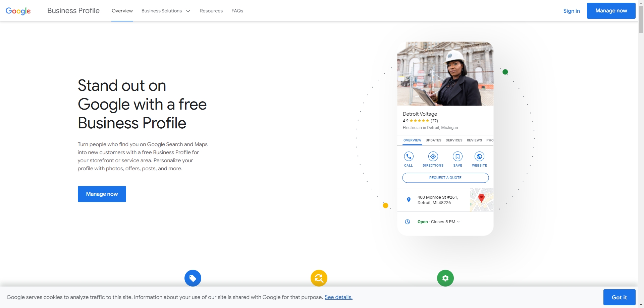The image size is (644, 308).
Task: Click the star rating 4.9 (27)
Action: click(x=420, y=121)
